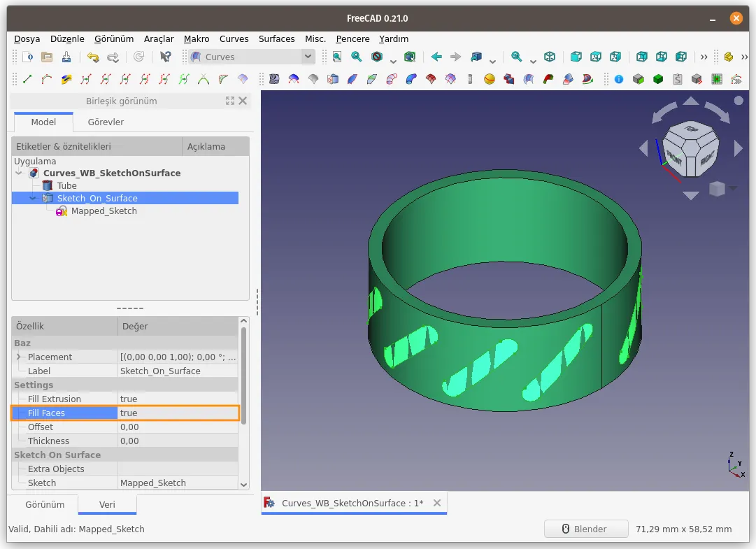Image resolution: width=756 pixels, height=549 pixels.
Task: Undo the last action
Action: (x=93, y=57)
